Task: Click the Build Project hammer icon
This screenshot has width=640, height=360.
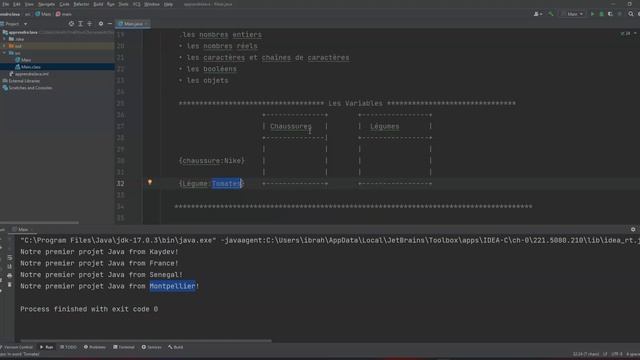Action: [551, 14]
